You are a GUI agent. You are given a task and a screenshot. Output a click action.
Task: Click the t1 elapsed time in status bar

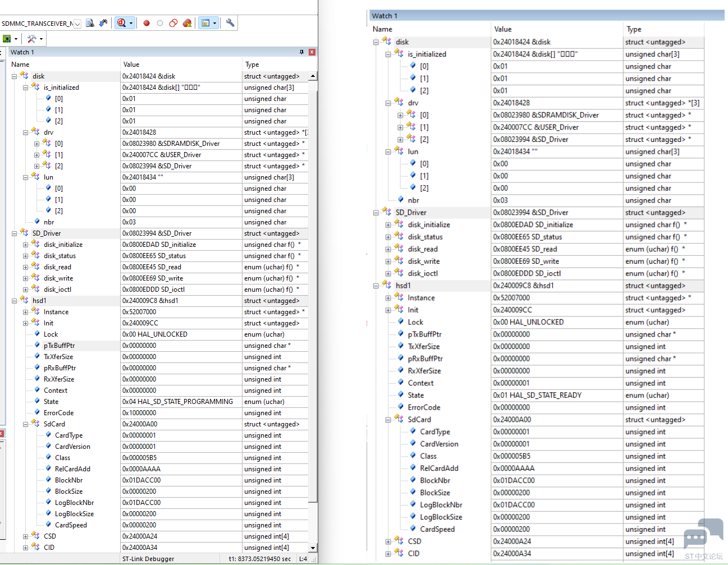pyautogui.click(x=260, y=559)
